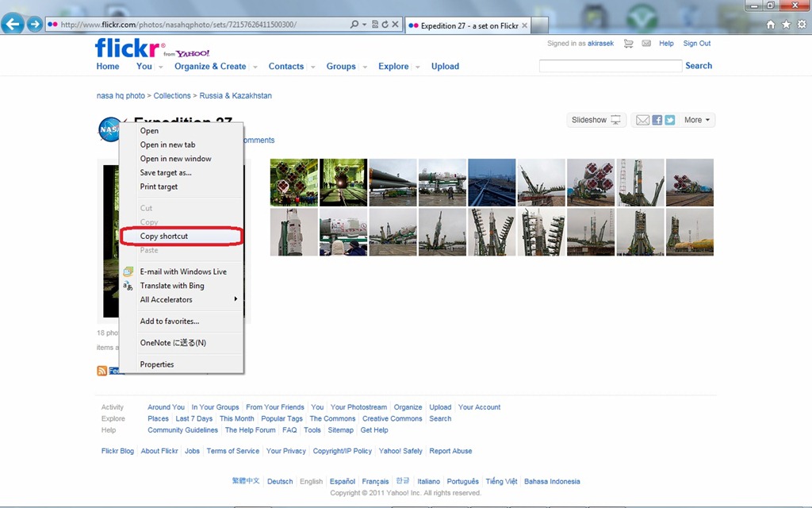Click the Flickr logo

click(129, 48)
